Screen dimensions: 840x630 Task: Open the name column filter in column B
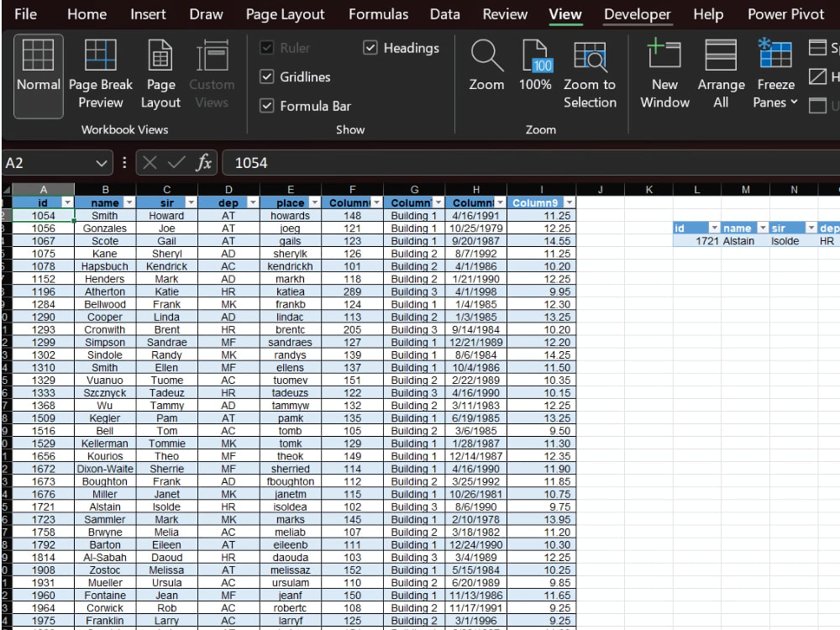click(x=129, y=202)
